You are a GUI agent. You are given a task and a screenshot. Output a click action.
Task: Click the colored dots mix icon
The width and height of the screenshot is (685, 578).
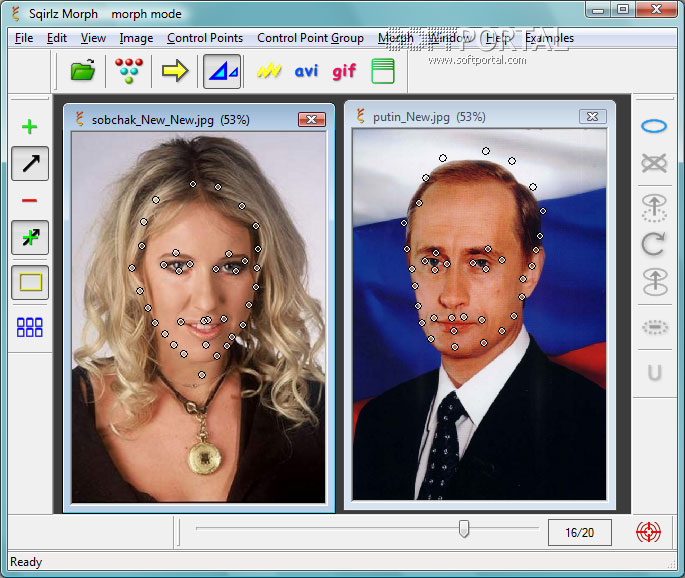coord(129,70)
